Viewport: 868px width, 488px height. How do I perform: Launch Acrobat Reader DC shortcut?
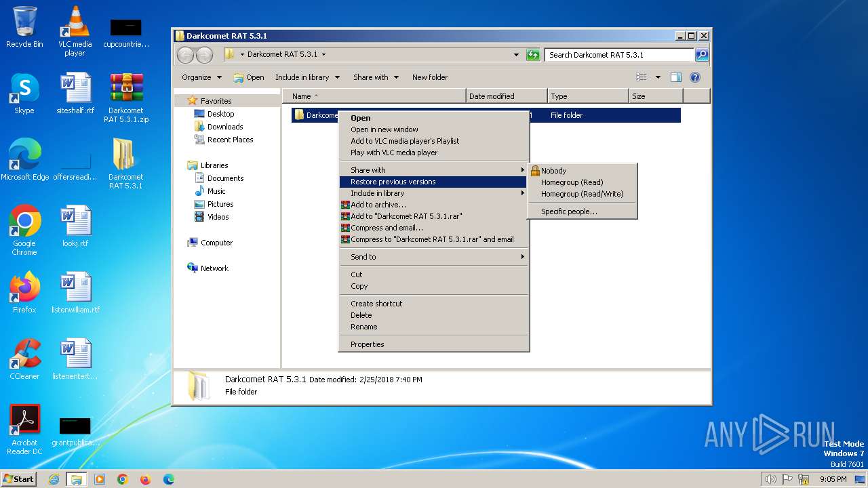click(x=24, y=430)
